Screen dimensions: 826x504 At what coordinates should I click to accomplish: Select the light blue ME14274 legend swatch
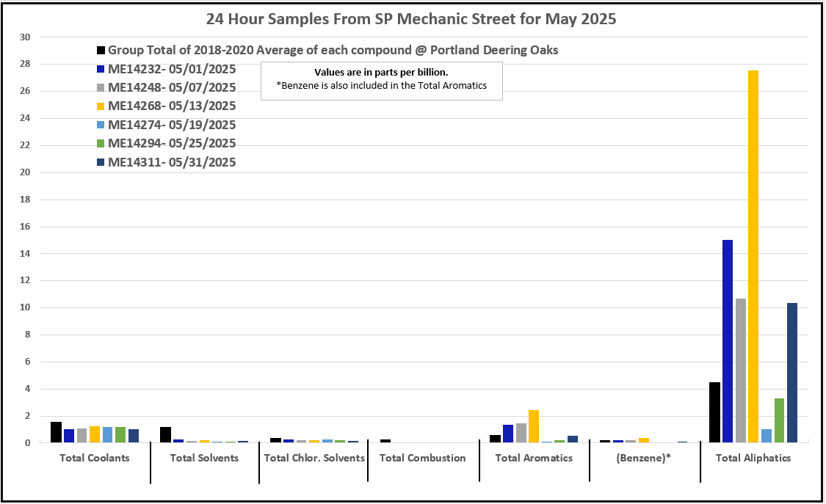[101, 125]
